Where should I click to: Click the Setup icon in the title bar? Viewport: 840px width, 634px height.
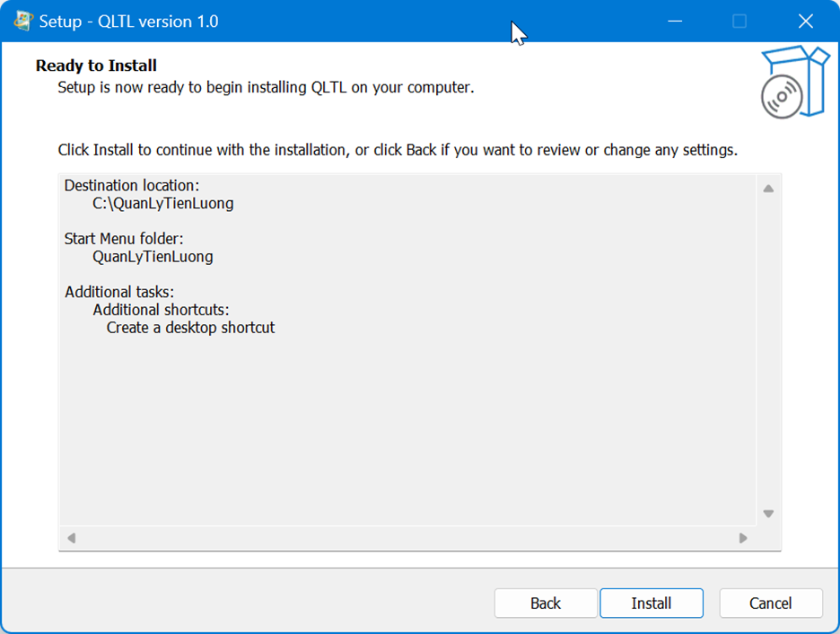23,21
